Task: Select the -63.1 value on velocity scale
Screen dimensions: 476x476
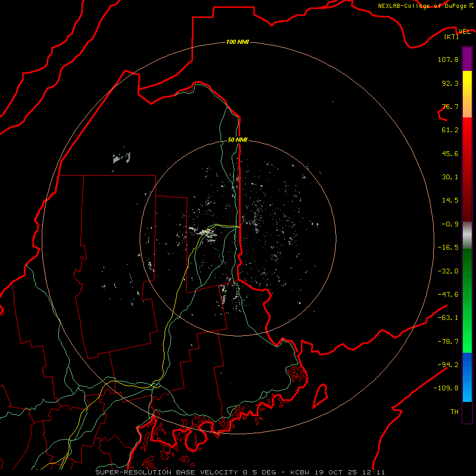Action: [448, 318]
